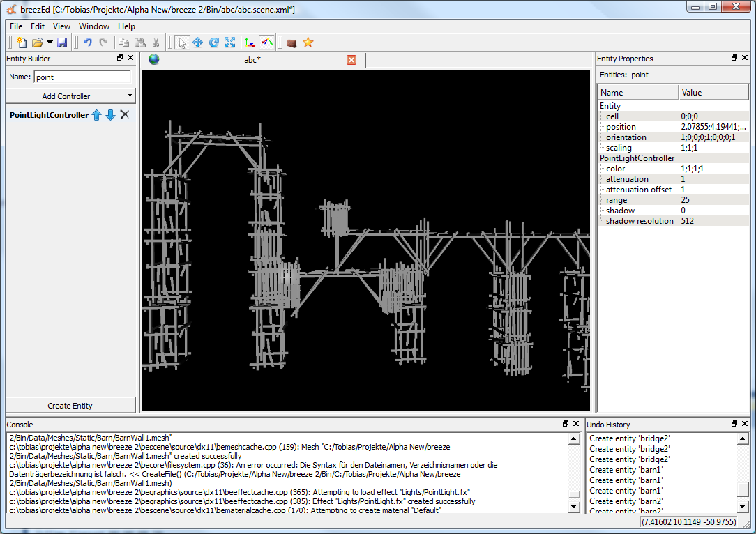
Task: Save the scene with the floppy disk icon
Action: pos(62,43)
